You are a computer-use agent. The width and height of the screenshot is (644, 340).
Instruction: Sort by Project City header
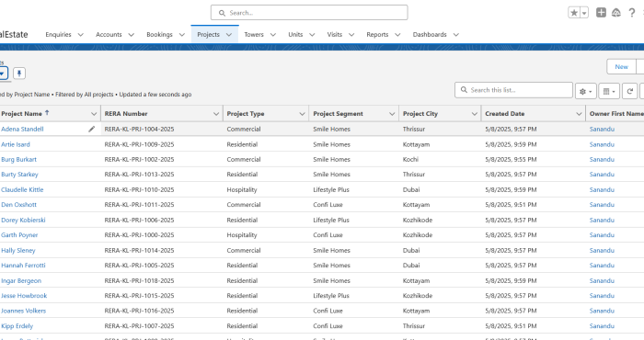[x=420, y=114]
